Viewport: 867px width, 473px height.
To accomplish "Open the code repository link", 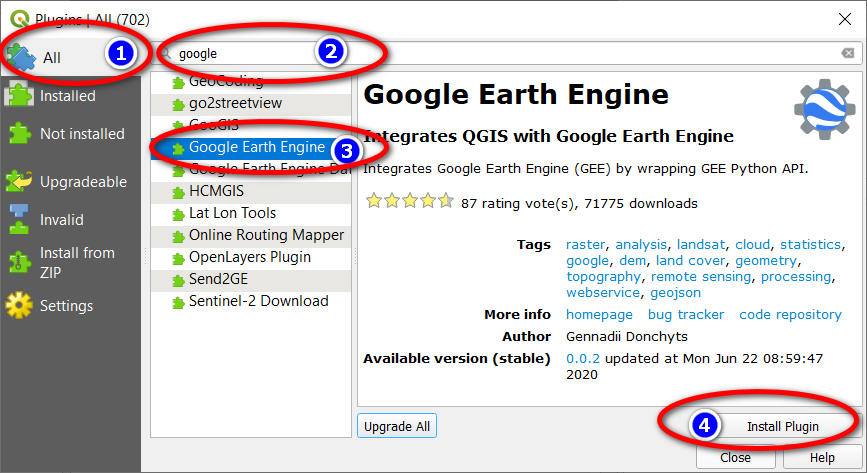I will (x=790, y=315).
